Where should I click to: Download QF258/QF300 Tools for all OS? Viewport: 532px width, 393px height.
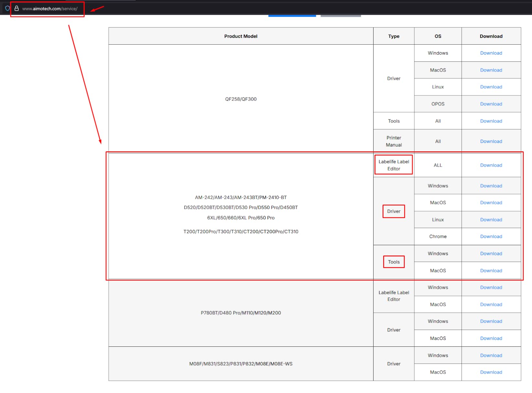(x=491, y=121)
